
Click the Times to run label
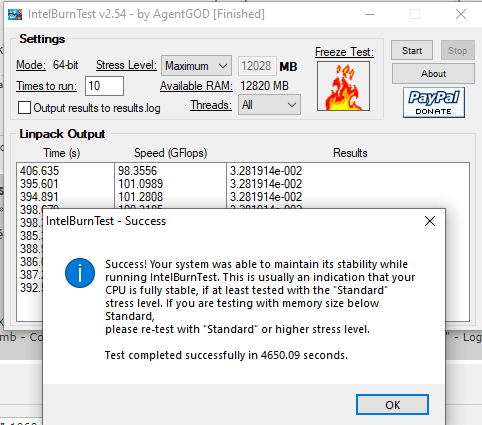pos(46,86)
